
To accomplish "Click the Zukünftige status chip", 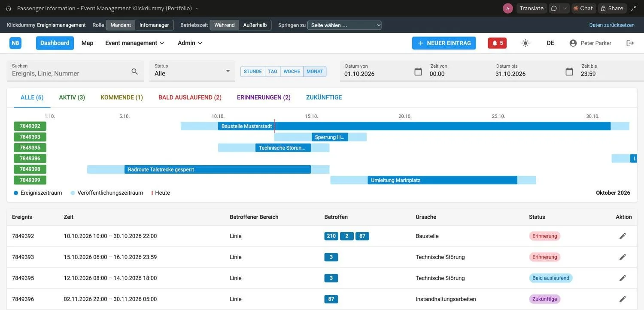I will click(545, 299).
